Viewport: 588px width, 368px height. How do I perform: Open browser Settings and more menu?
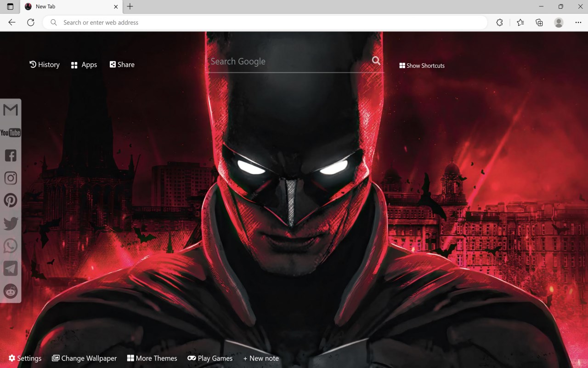click(x=578, y=23)
